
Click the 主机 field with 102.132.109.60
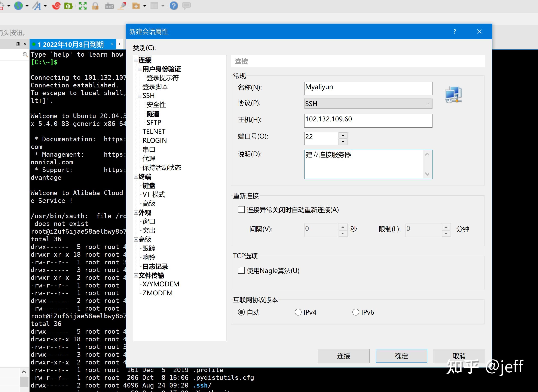(x=368, y=121)
